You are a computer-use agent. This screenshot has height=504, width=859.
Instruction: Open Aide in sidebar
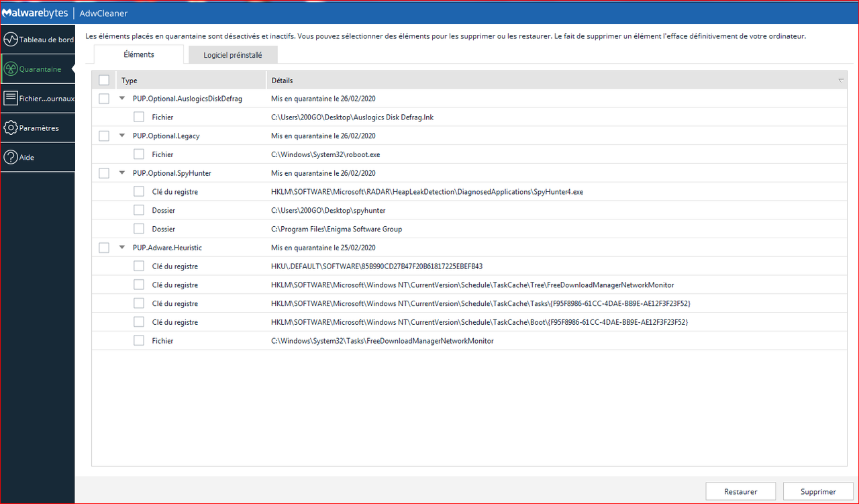tap(37, 158)
